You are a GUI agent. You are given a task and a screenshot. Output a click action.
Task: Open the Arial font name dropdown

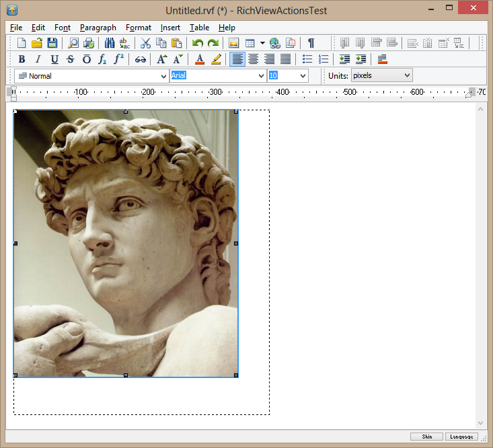[x=262, y=76]
